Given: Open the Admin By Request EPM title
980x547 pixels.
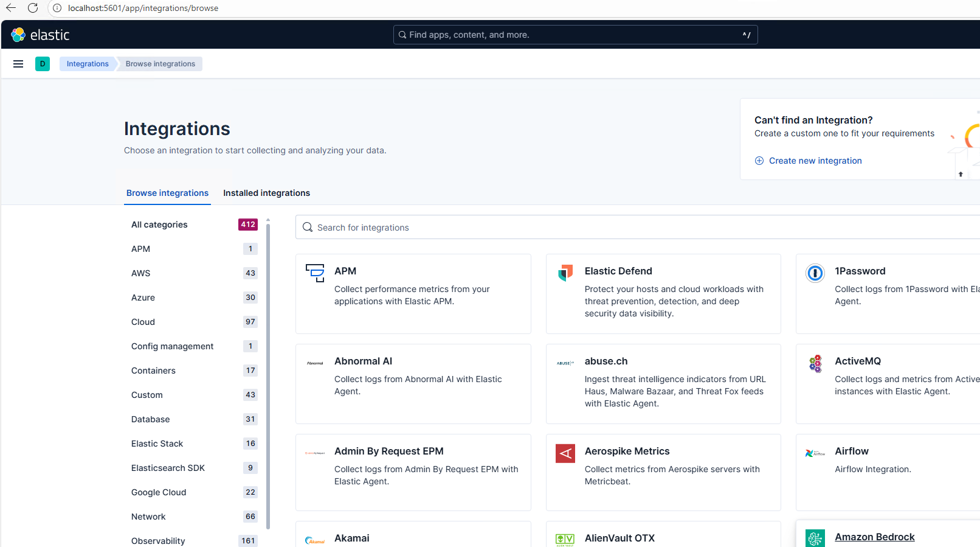Looking at the screenshot, I should (389, 451).
